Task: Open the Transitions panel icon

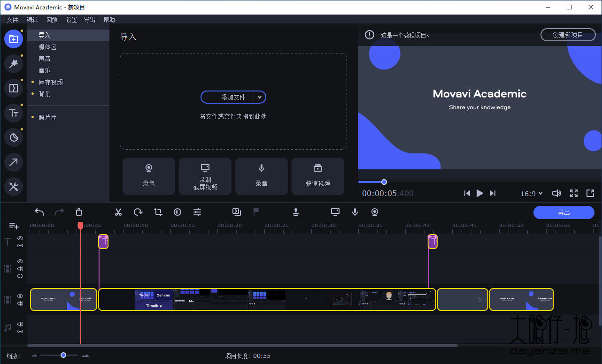Action: 14,88
